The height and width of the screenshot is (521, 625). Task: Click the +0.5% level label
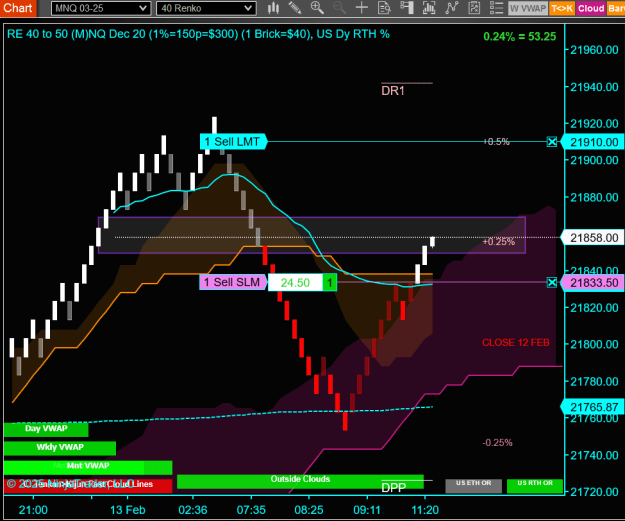(496, 142)
